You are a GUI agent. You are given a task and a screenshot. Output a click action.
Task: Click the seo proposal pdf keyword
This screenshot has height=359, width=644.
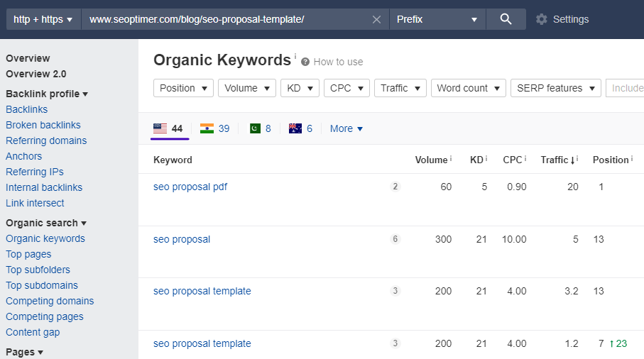pos(190,187)
